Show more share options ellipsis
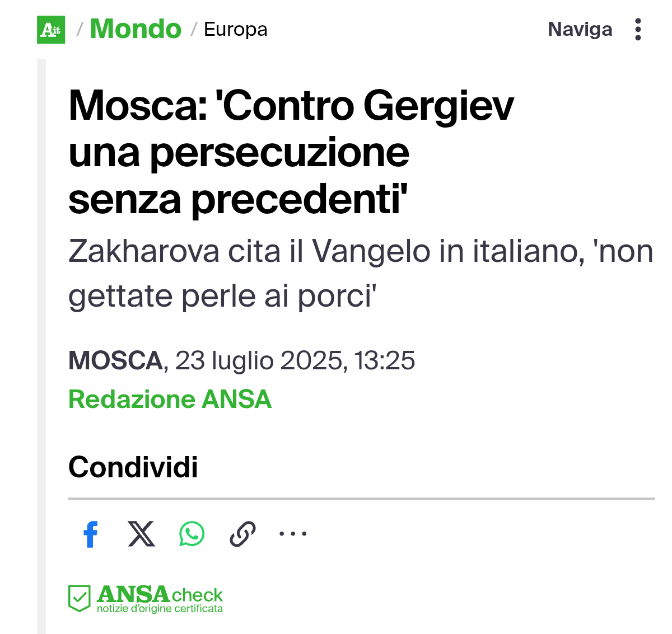 [x=293, y=534]
